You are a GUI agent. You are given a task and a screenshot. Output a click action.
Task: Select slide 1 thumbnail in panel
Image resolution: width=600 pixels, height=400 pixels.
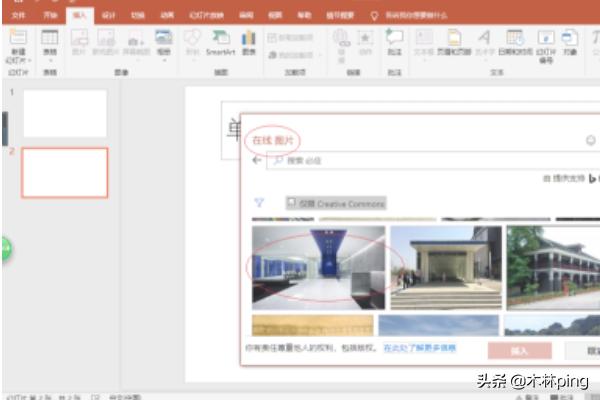pyautogui.click(x=65, y=113)
